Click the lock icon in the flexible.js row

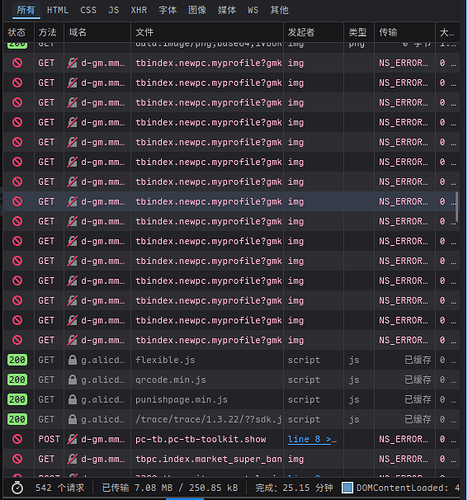pyautogui.click(x=72, y=360)
